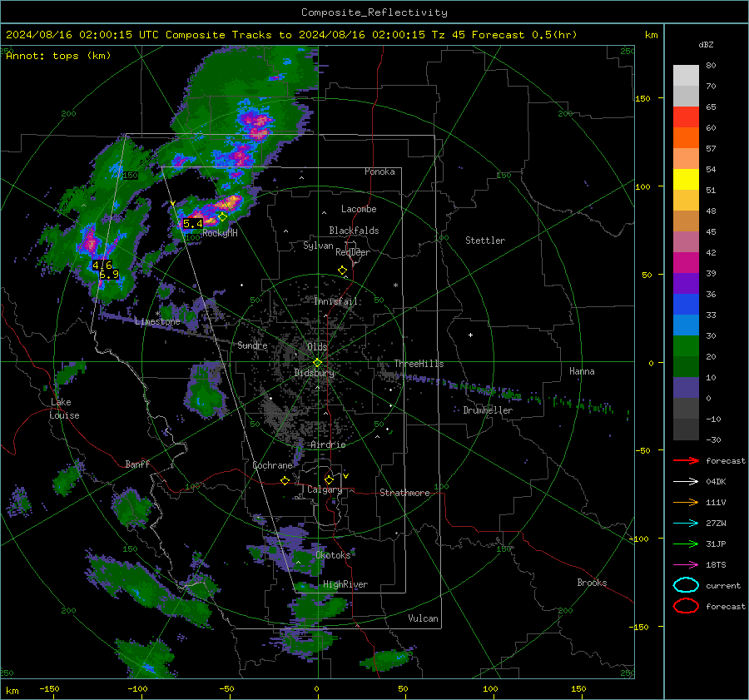Click the storm top annotation '6.9'
Image resolution: width=749 pixels, height=700 pixels.
(109, 275)
